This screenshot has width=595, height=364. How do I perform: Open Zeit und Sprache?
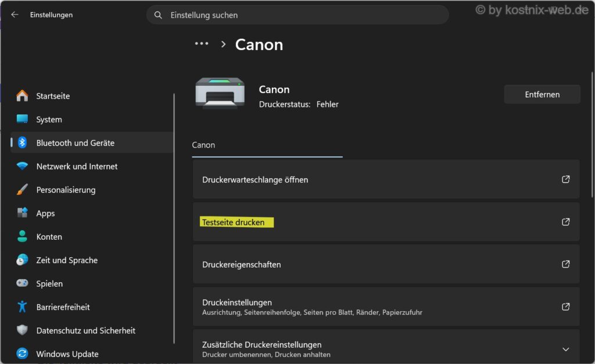(92, 260)
